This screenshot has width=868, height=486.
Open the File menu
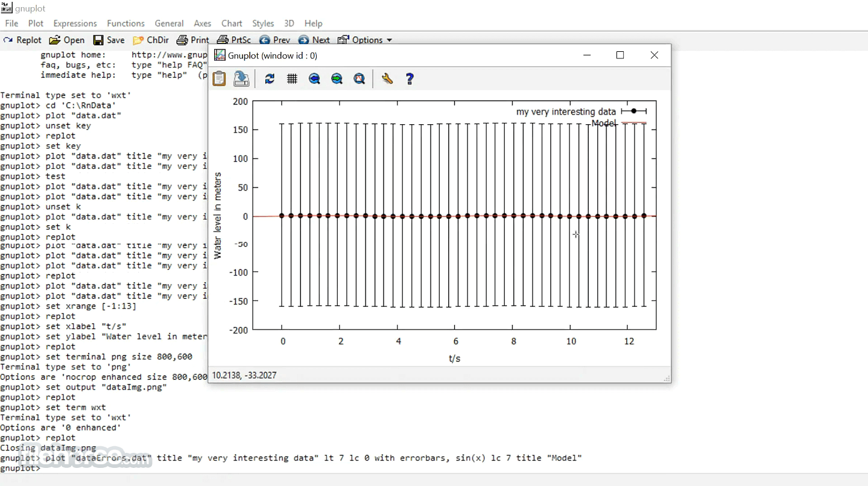pyautogui.click(x=11, y=24)
